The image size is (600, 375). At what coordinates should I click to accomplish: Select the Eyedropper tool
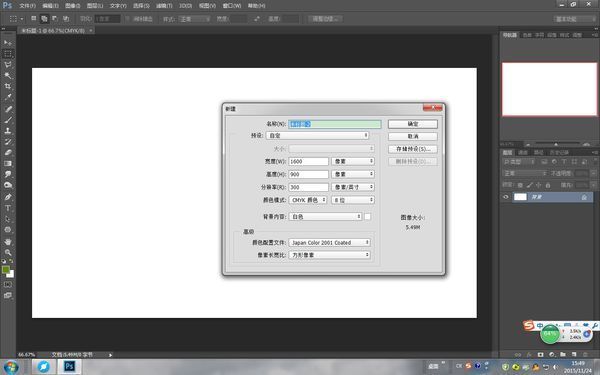point(8,97)
